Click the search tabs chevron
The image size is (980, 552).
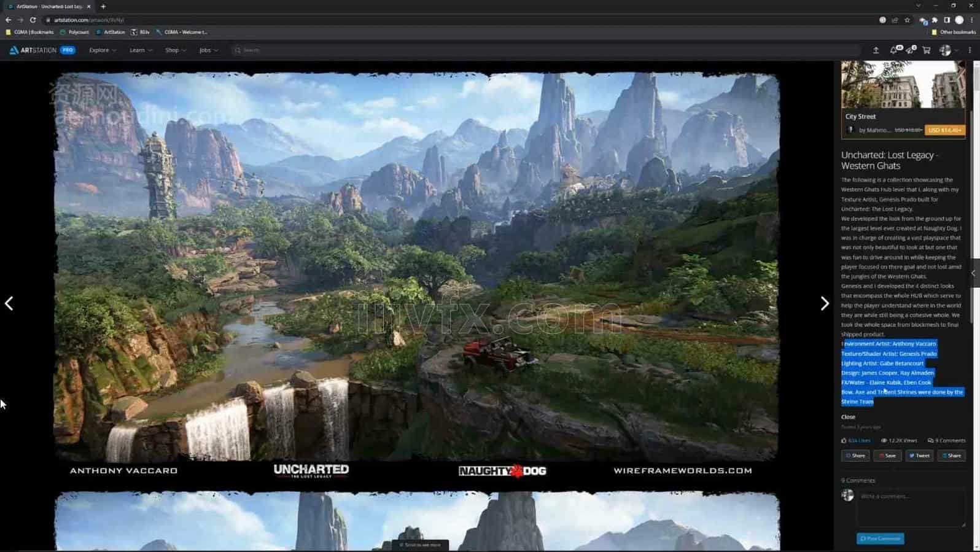(x=918, y=6)
